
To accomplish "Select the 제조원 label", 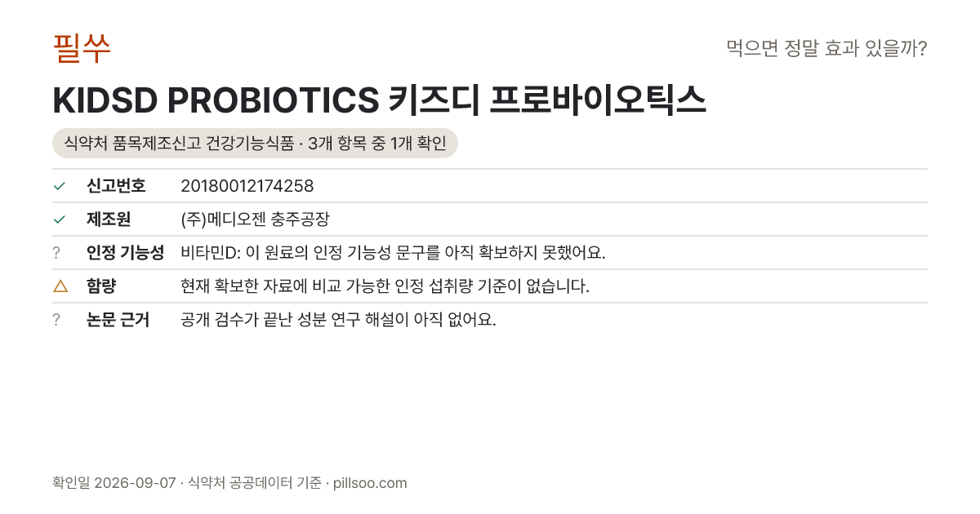I will [x=109, y=219].
